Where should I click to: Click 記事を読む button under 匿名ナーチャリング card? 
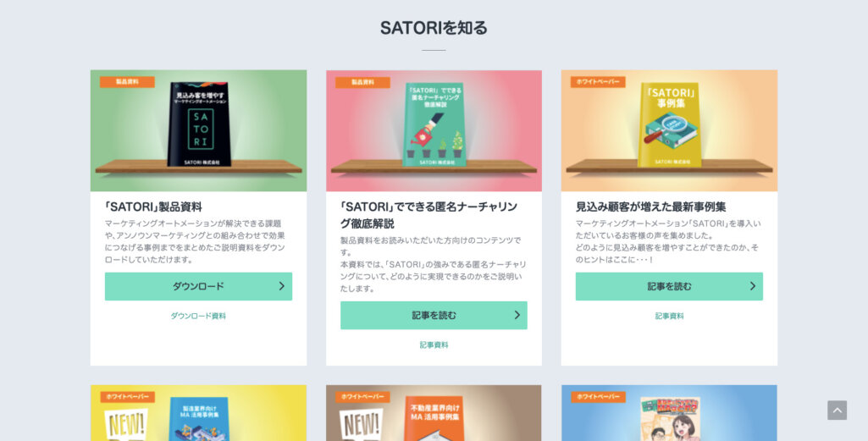click(434, 316)
